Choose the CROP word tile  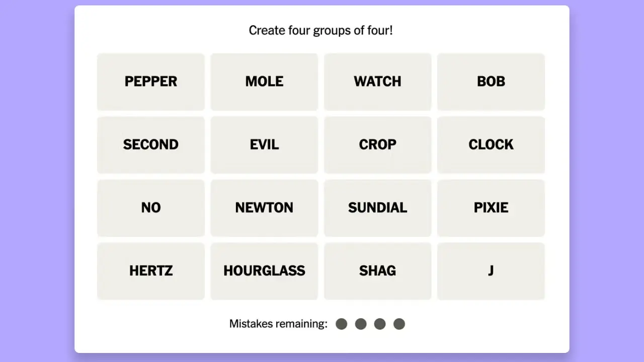point(377,145)
